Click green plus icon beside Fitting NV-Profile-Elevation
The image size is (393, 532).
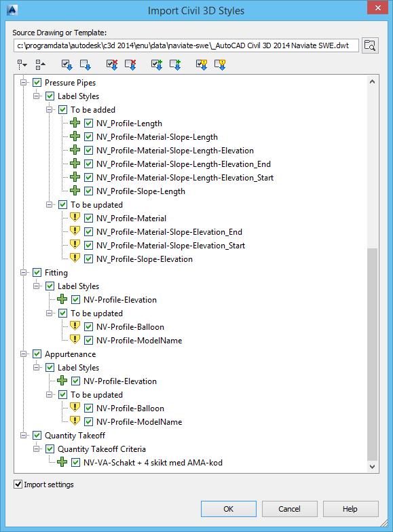point(62,299)
